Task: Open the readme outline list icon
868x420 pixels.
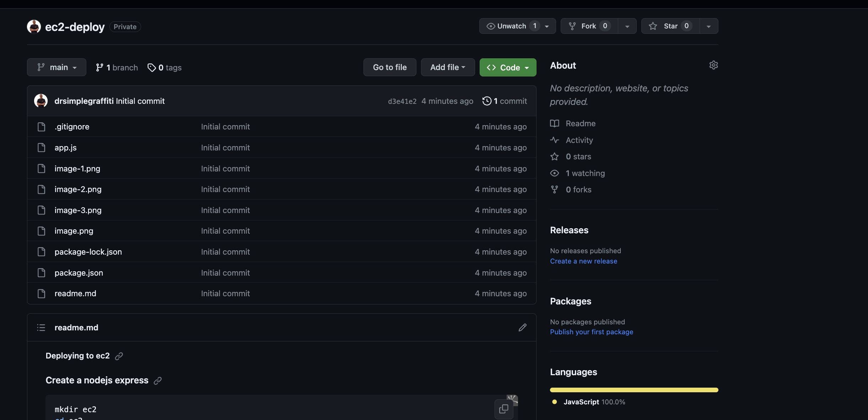Action: [41, 328]
